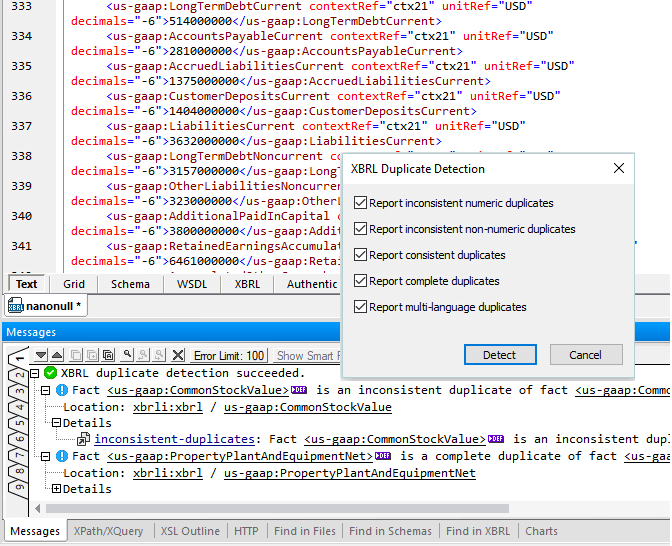Switch to the Grid view tab
This screenshot has height=546, width=672.
pyautogui.click(x=74, y=284)
